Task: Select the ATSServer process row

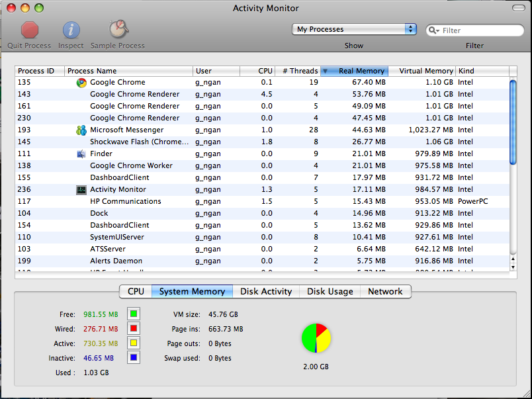Action: click(262, 249)
